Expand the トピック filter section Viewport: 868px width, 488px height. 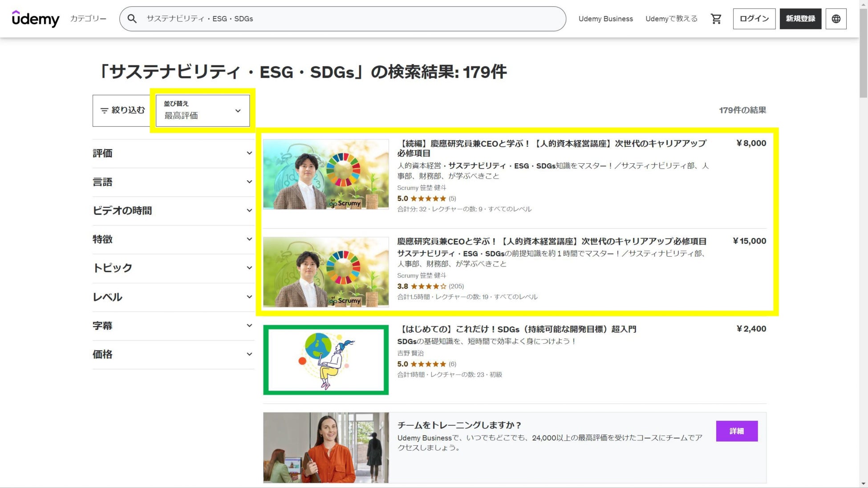point(173,268)
